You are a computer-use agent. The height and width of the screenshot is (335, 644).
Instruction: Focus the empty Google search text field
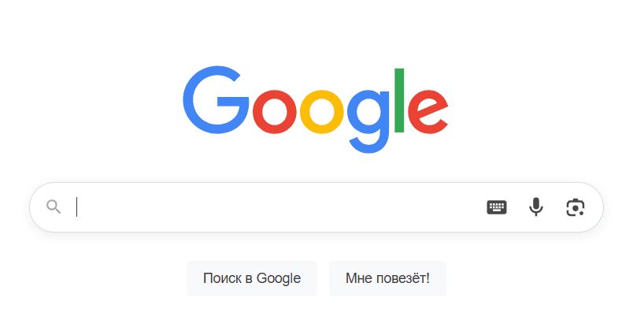[277, 207]
